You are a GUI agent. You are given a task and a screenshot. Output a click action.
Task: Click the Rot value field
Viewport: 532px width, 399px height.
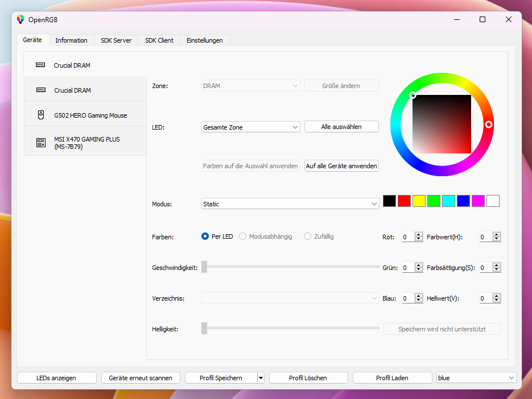pyautogui.click(x=408, y=237)
